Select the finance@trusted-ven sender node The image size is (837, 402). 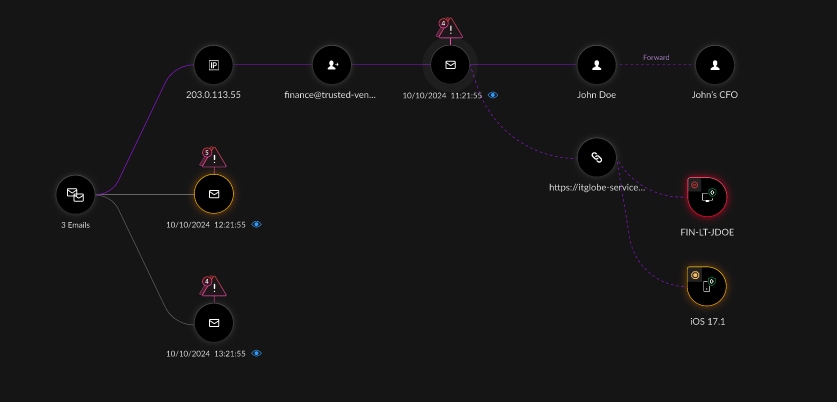pyautogui.click(x=331, y=65)
